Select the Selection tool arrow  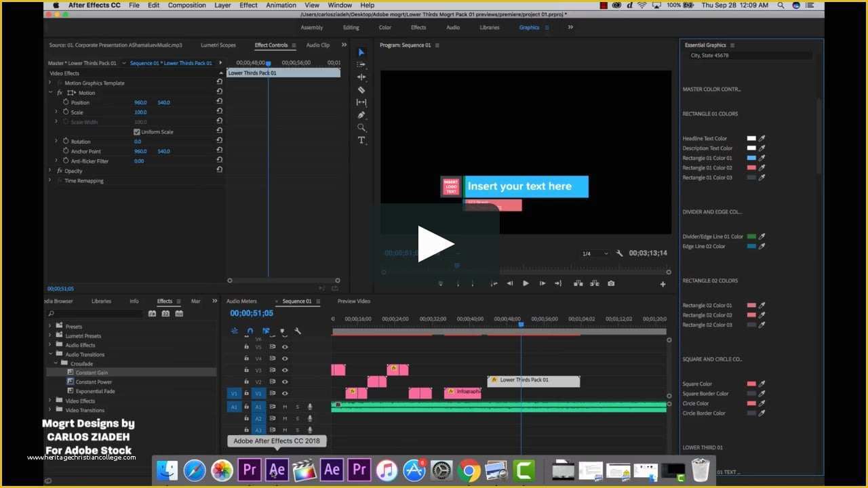pos(361,52)
